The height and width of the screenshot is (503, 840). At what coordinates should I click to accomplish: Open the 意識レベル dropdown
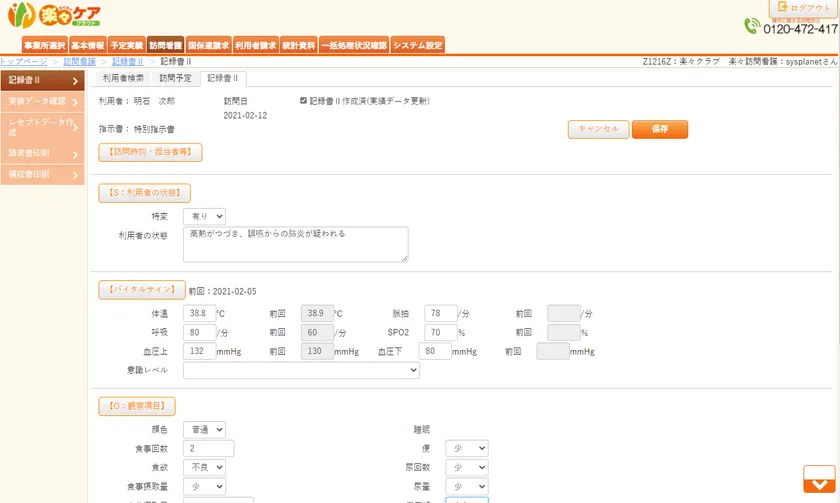301,370
